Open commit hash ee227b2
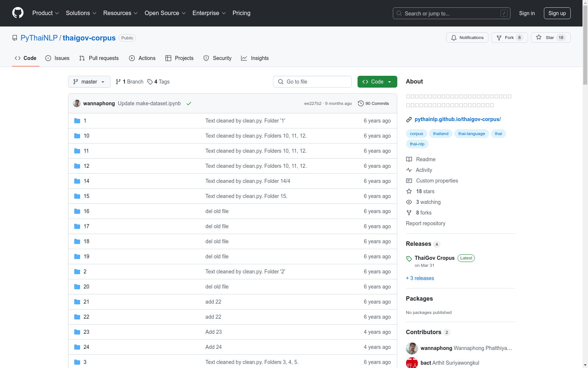 [313, 103]
